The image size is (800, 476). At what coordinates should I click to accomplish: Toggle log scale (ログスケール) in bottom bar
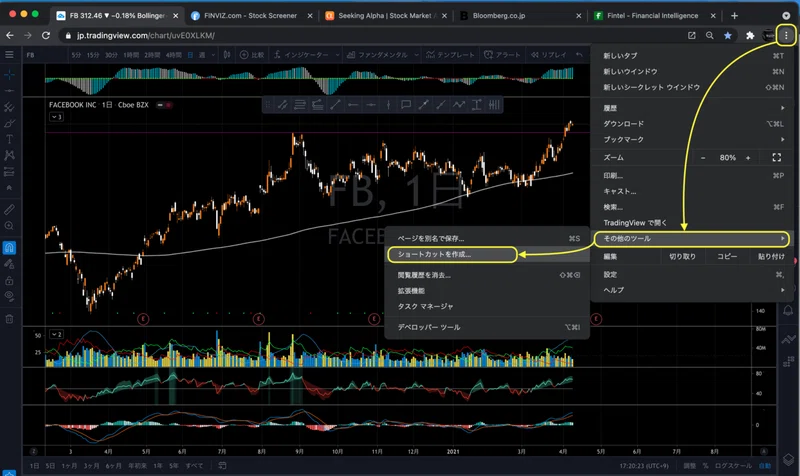click(733, 466)
